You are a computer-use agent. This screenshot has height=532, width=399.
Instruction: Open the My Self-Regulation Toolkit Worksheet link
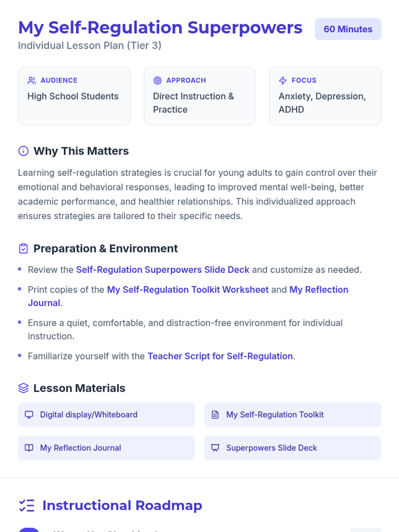188,290
